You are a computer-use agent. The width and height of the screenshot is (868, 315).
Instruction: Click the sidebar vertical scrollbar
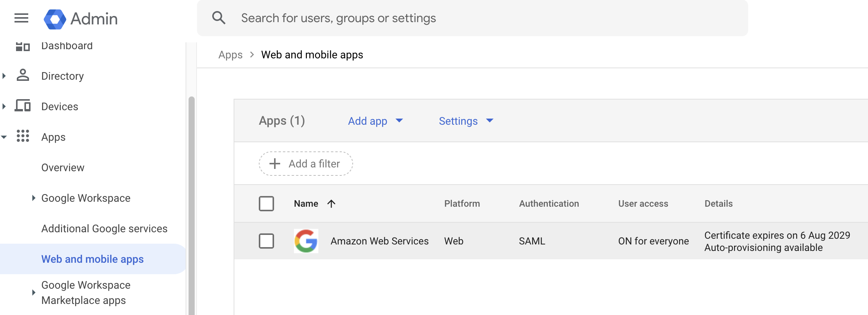point(192,206)
